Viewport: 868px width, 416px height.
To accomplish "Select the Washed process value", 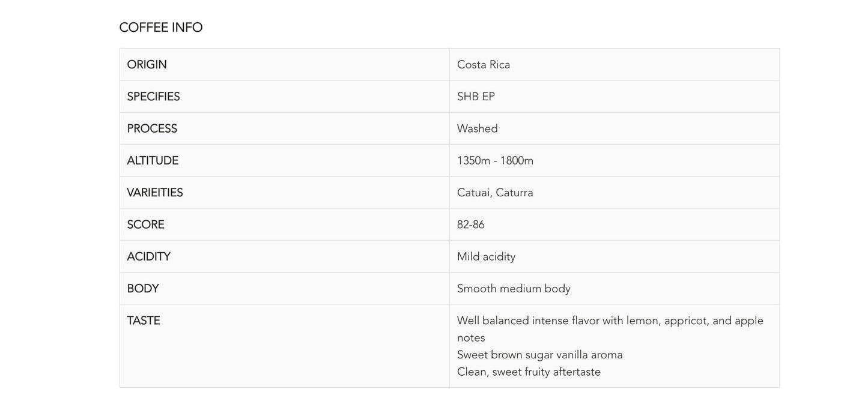I will [x=478, y=128].
